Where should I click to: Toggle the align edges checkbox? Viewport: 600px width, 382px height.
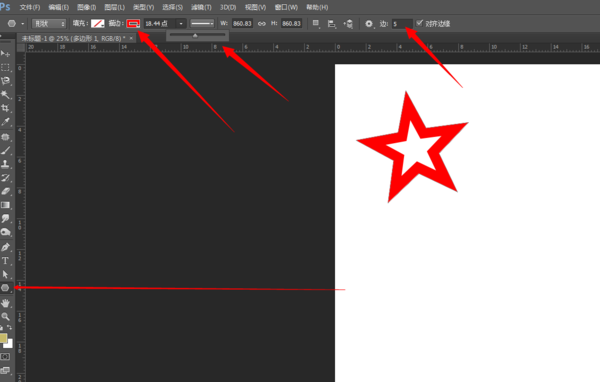pyautogui.click(x=419, y=23)
